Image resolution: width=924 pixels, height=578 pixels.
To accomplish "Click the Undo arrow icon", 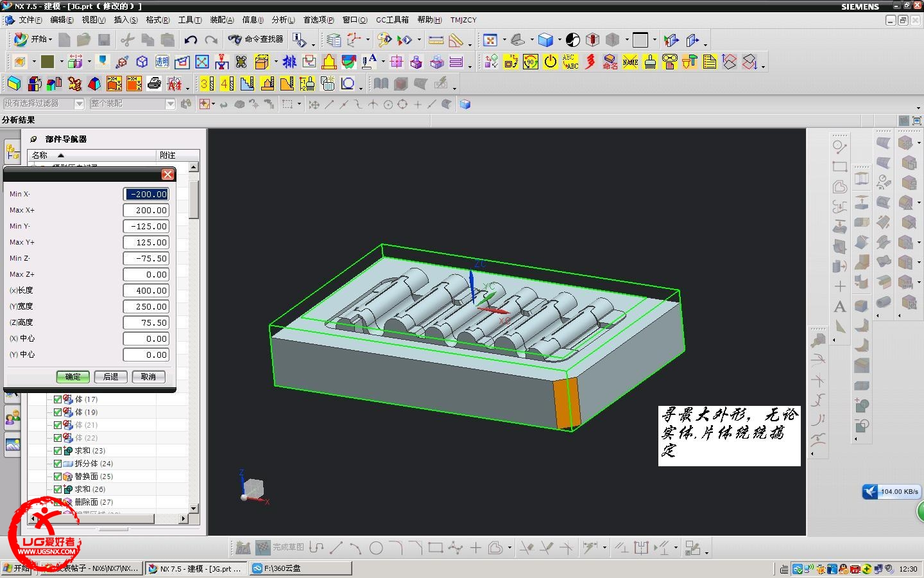I will click(191, 40).
